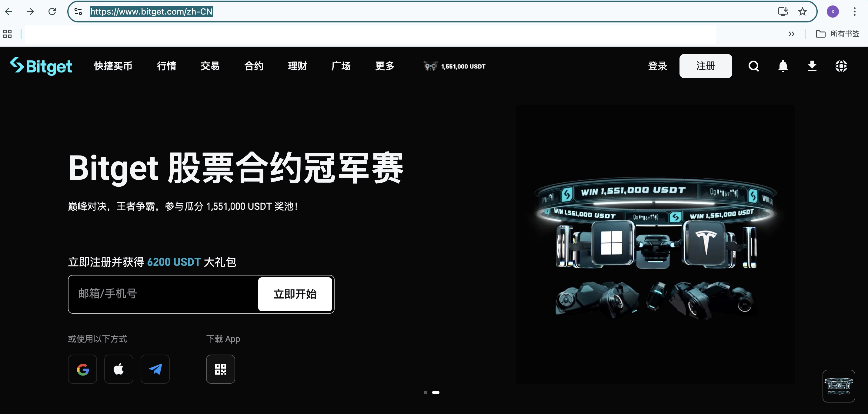Image resolution: width=868 pixels, height=414 pixels.
Task: Open the search on Bitget
Action: click(x=753, y=66)
